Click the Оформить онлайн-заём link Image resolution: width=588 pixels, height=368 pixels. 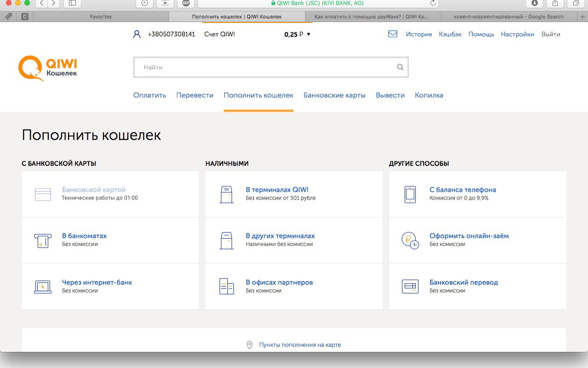(469, 236)
